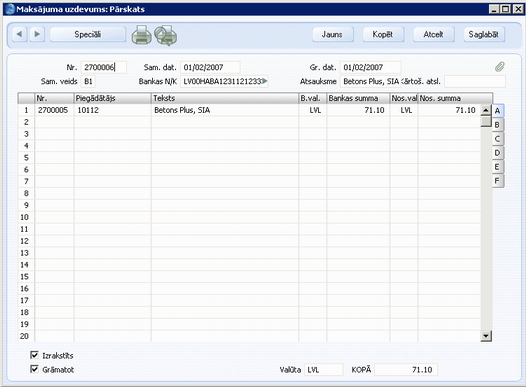Click scroll up arrow of table
Screen dimensions: 526x387
pyautogui.click(x=486, y=110)
